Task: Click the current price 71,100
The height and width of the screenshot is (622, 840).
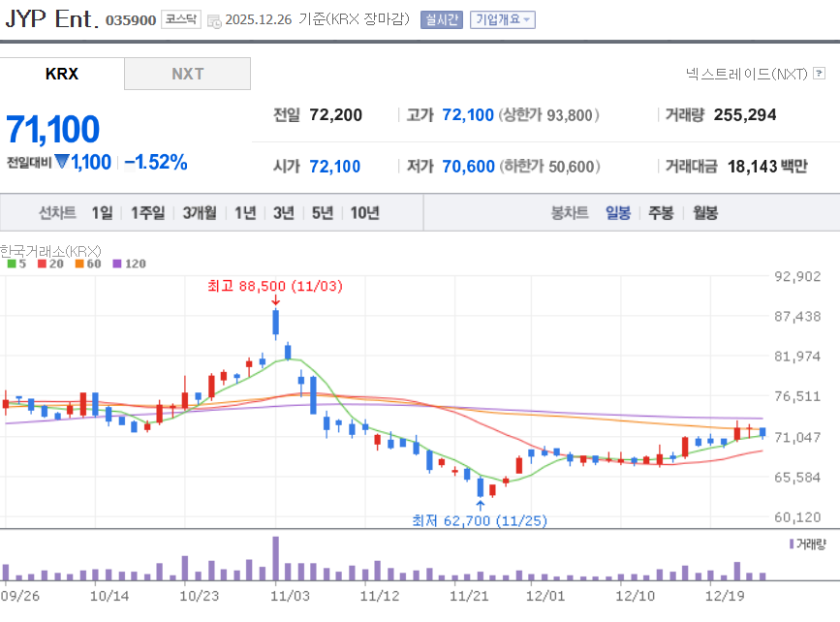Action: click(x=52, y=129)
